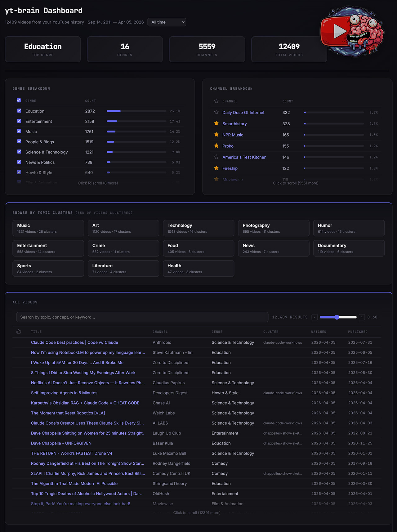Uncheck the Music genre checkbox
The width and height of the screenshot is (397, 532).
pyautogui.click(x=19, y=131)
